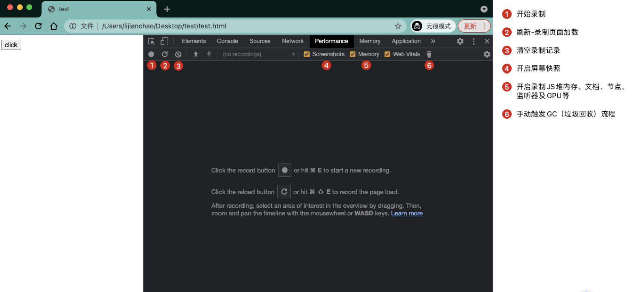This screenshot has height=292, width=644.
Task: Switch to the Console tab
Action: click(x=227, y=41)
